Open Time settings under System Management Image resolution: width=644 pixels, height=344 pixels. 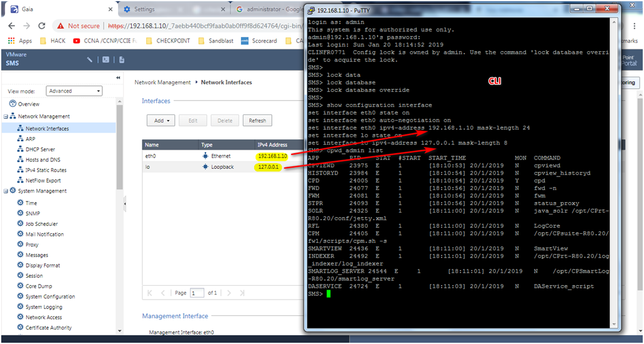pyautogui.click(x=31, y=203)
